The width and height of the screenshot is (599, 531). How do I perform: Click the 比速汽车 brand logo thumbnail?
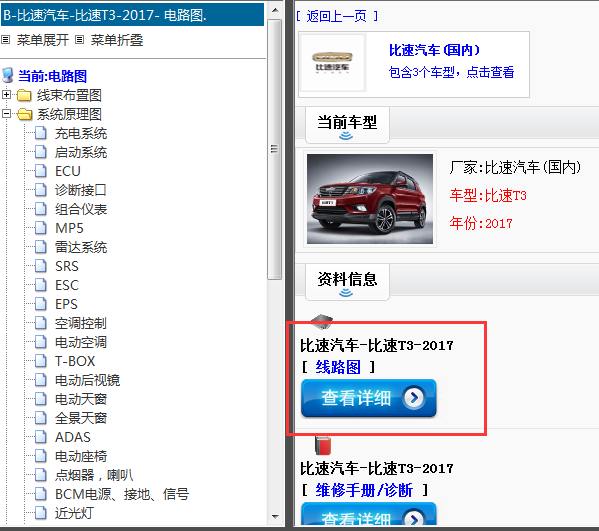pyautogui.click(x=332, y=63)
